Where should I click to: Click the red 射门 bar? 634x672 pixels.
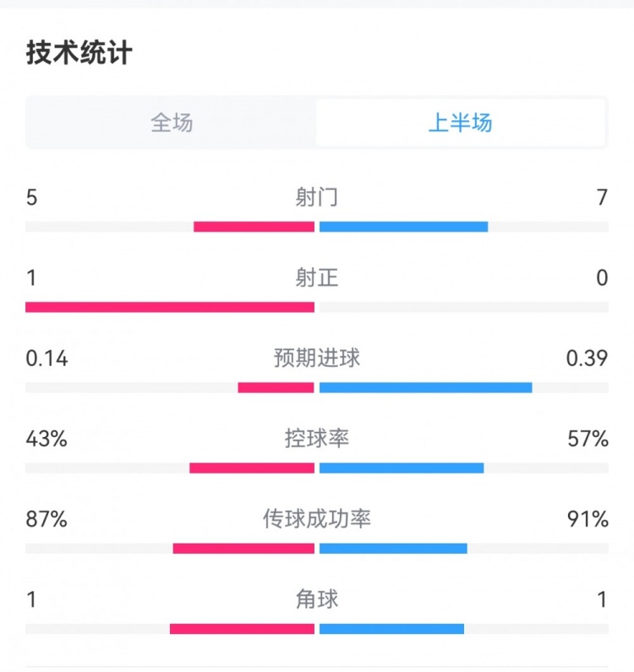click(x=254, y=227)
